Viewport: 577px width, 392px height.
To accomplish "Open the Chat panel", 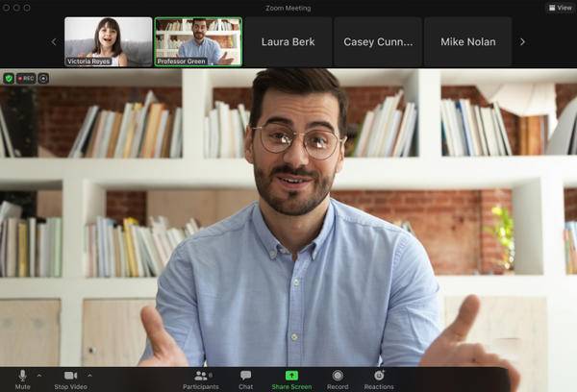I will [x=245, y=376].
